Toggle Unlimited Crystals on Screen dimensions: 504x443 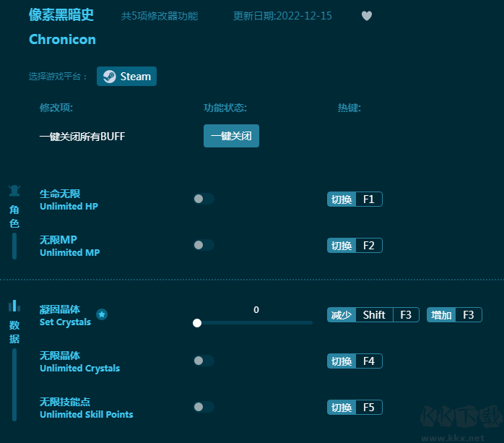(x=203, y=361)
